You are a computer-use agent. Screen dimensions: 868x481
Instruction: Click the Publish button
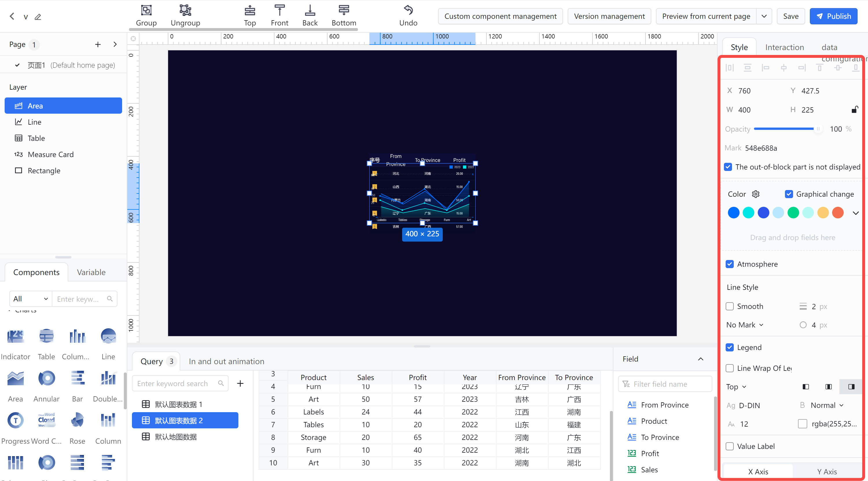[834, 16]
